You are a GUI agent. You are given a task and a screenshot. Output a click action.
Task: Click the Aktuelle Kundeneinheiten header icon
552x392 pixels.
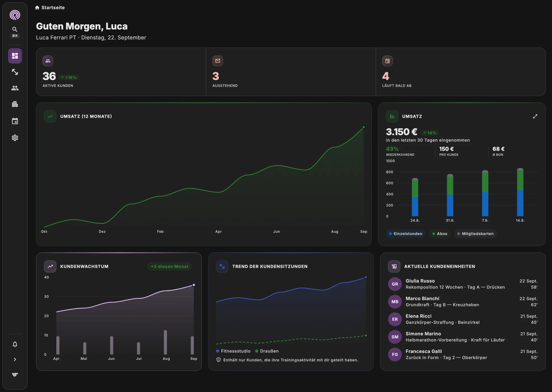pos(394,266)
